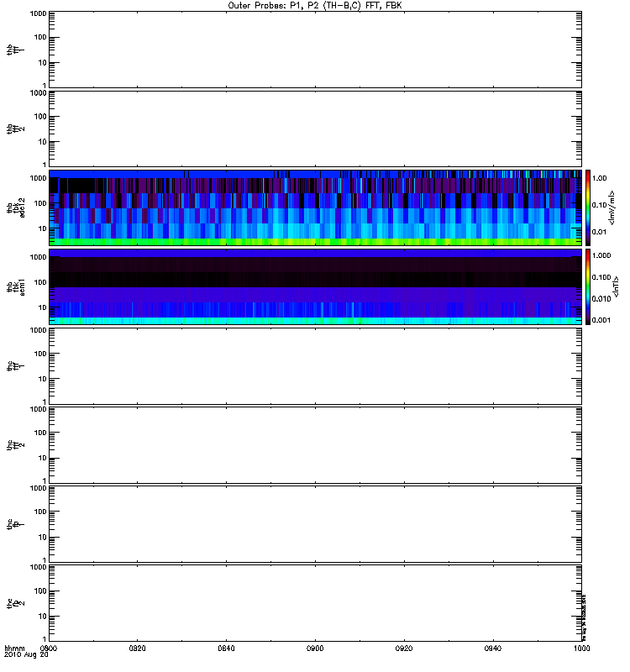Click the 1000 y-axis tick of the thc fff 1 panel
Image resolution: width=630 pixels, height=672 pixels.
click(x=38, y=330)
